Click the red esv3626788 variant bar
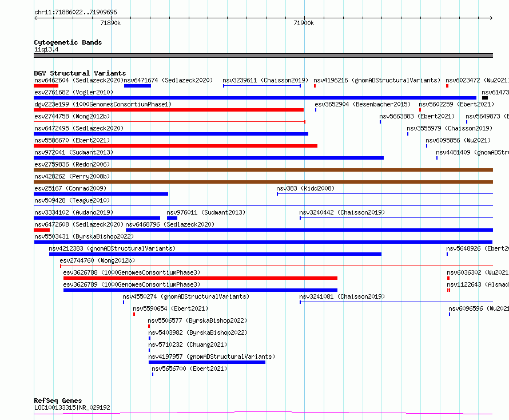The height and width of the screenshot is (420, 509). click(x=200, y=278)
